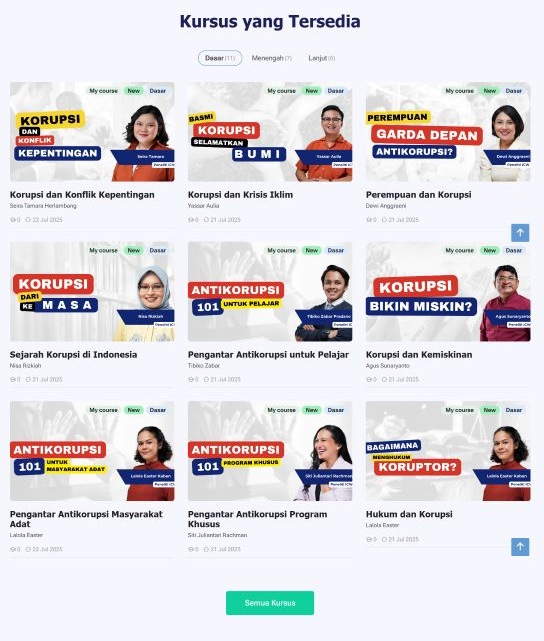544x641 pixels.
Task: Click New badge on Korupsi dari Masa ke Masa card
Action: 134,250
